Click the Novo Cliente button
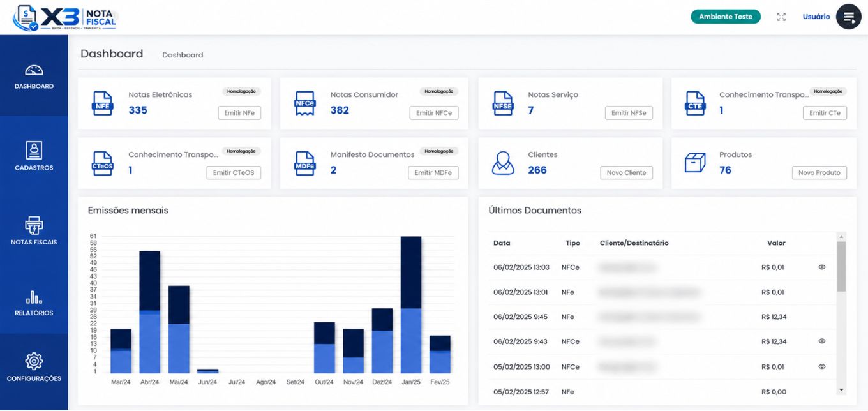 coord(626,173)
